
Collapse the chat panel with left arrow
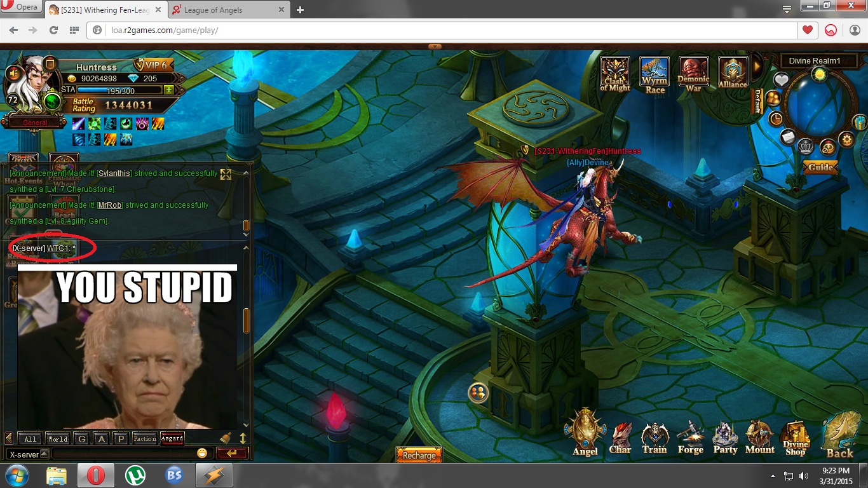point(9,438)
